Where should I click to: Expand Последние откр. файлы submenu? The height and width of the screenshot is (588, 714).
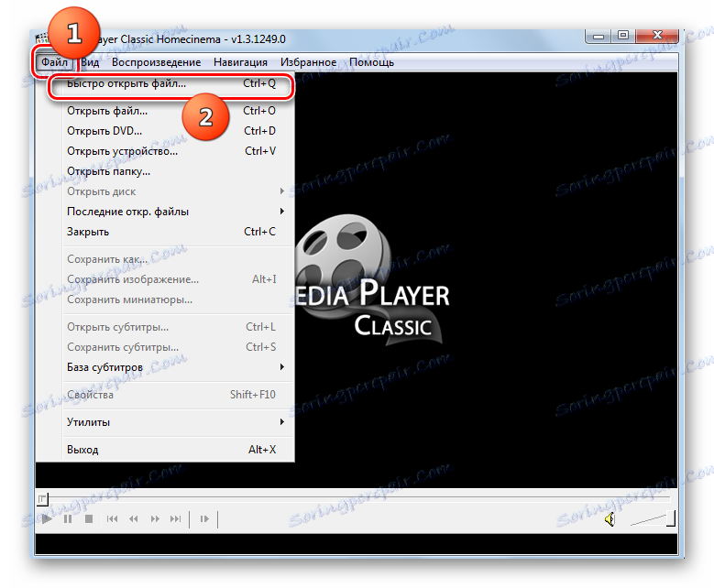tap(171, 212)
